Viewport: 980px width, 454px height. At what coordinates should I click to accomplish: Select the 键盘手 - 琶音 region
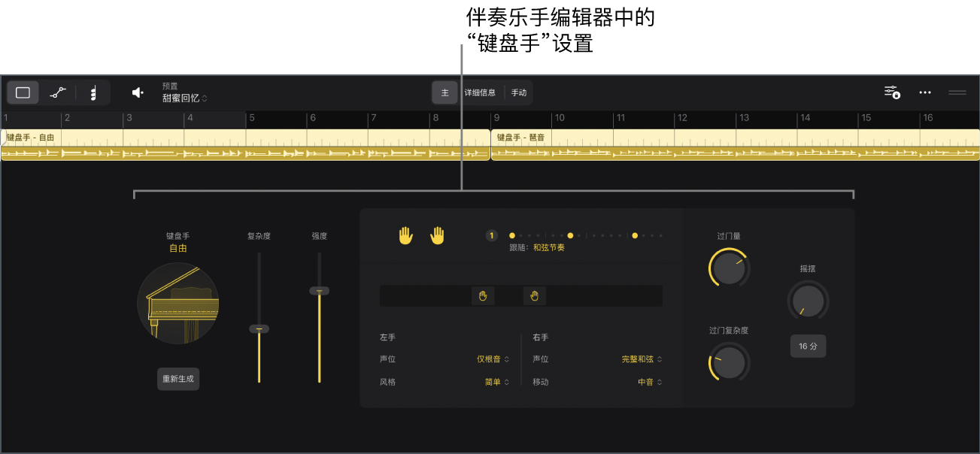click(736, 144)
